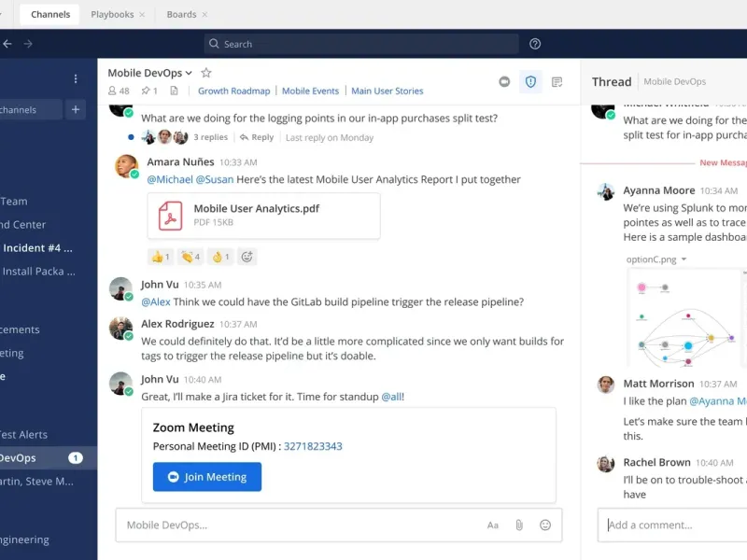Toggle the shield playbook icon in header
The width and height of the screenshot is (747, 560).
(x=530, y=82)
